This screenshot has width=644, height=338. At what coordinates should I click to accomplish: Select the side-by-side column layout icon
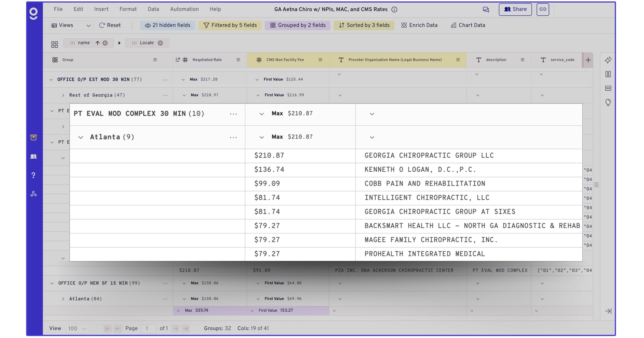(x=608, y=74)
